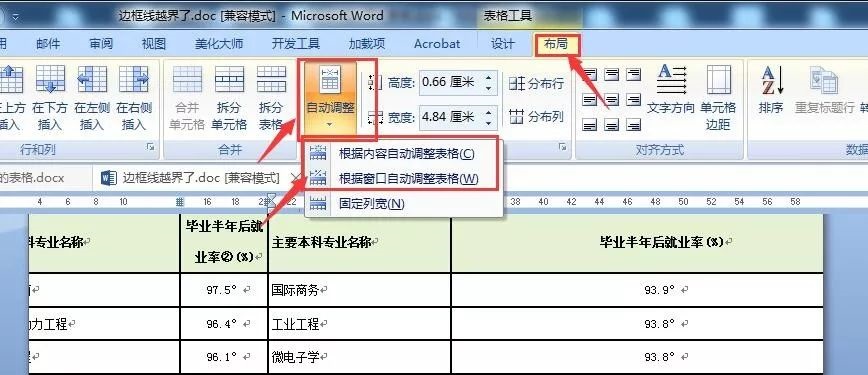Select Align Center Left alignment icon
Viewport: 868px width, 375px height.
(x=591, y=100)
